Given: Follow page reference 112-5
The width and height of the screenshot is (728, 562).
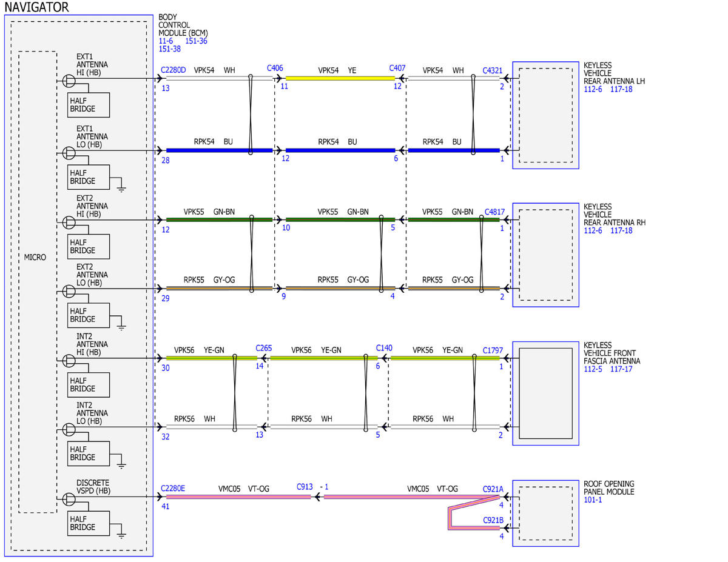Looking at the screenshot, I should [594, 369].
